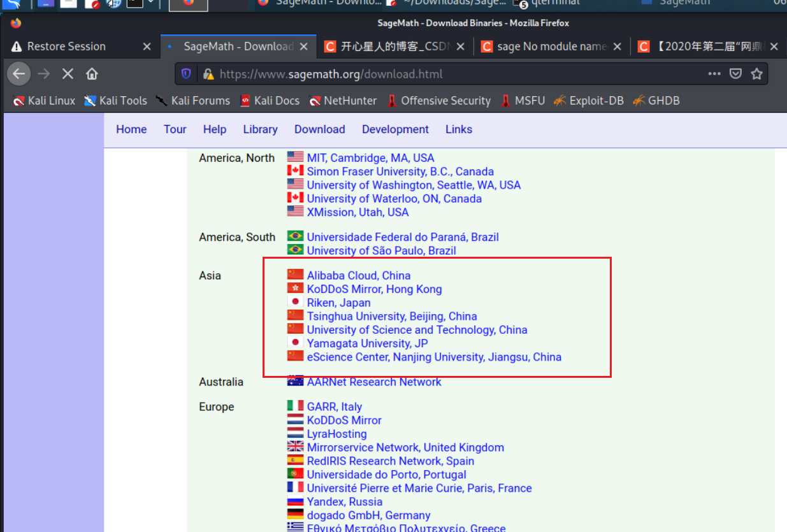This screenshot has height=532, width=787.
Task: Click the forward navigation arrow
Action: click(43, 74)
